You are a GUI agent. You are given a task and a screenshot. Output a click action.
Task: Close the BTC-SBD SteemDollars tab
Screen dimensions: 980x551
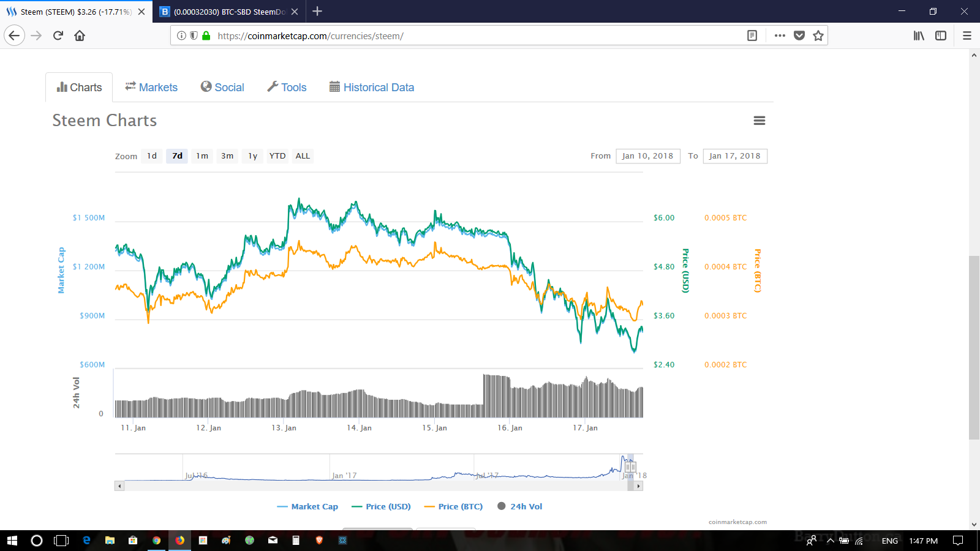tap(295, 12)
